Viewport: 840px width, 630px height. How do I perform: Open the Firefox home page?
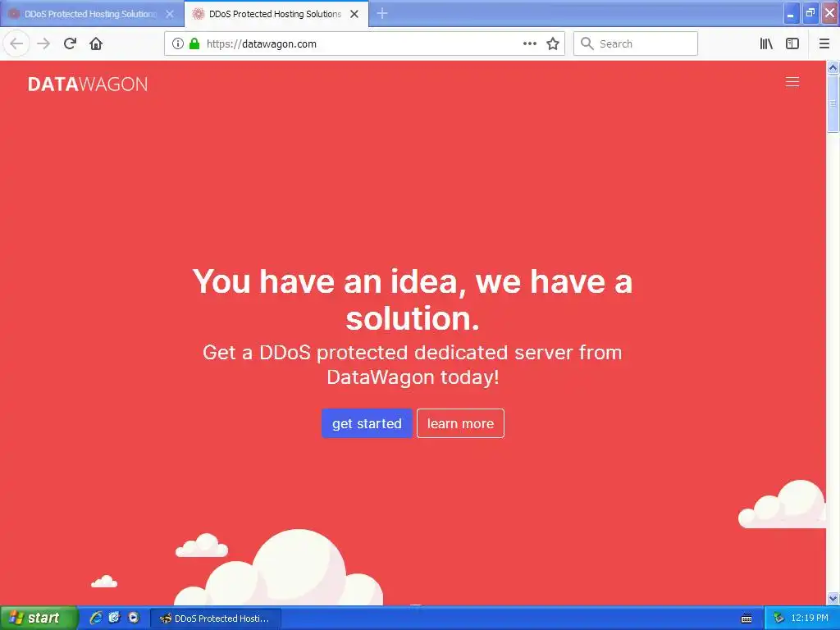[x=96, y=43]
